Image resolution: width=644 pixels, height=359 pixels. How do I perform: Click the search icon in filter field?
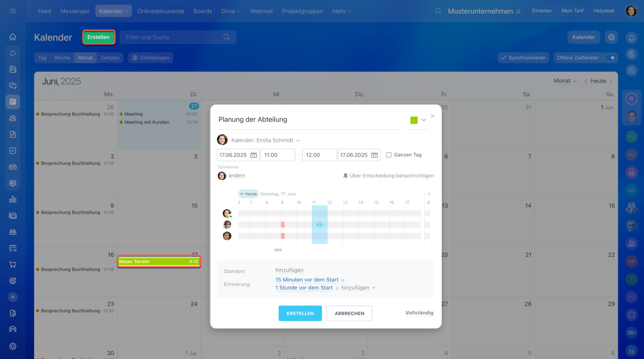226,37
